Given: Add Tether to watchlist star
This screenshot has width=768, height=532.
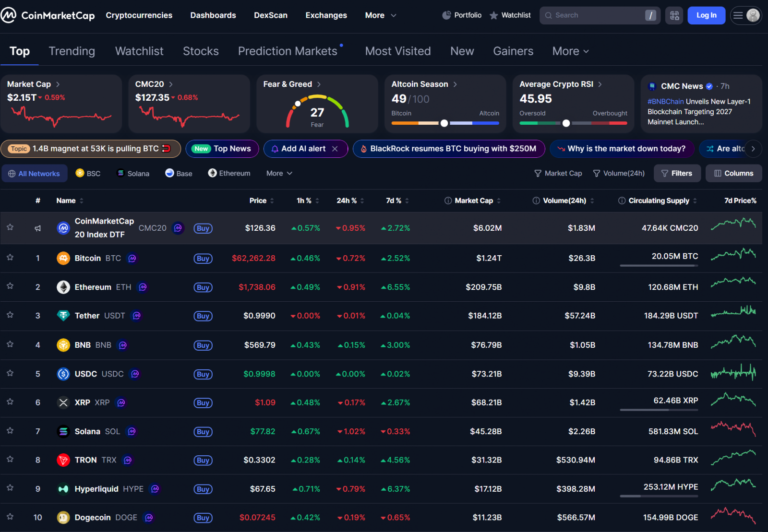Looking at the screenshot, I should pos(10,315).
